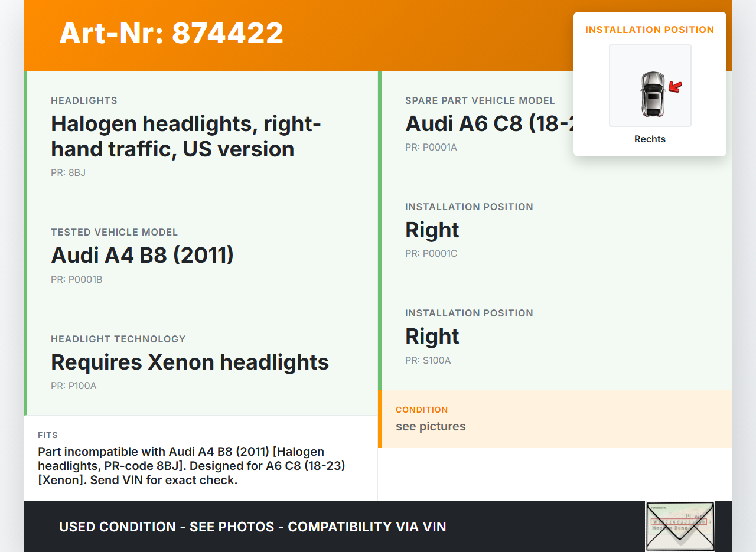Select "Requires Xenon headlights" text
This screenshot has height=552, width=756.
[x=190, y=362]
